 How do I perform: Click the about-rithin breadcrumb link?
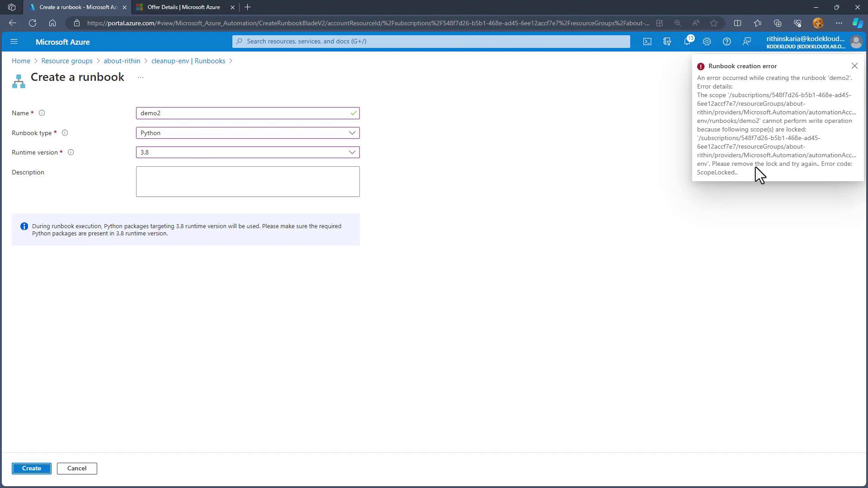(122, 61)
